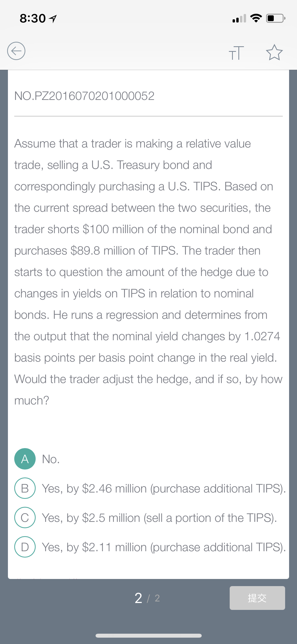
Task: Tap the location arrow beside the time
Action: (53, 19)
